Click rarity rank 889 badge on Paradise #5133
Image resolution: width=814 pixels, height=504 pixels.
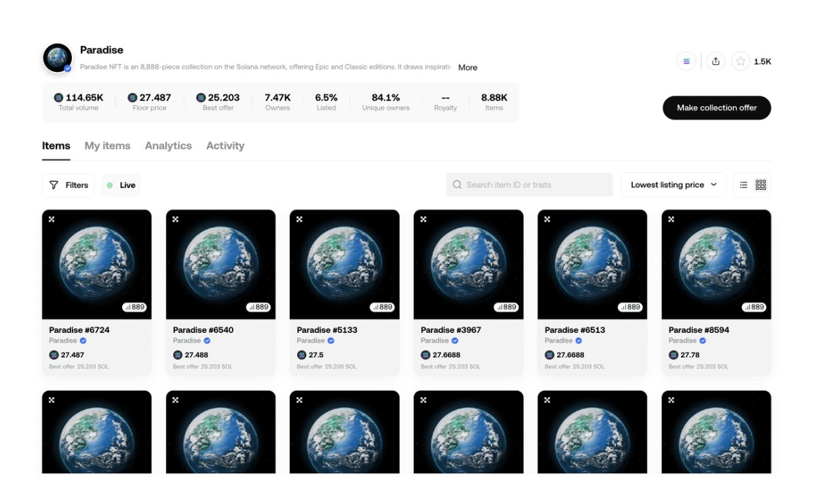pos(382,307)
